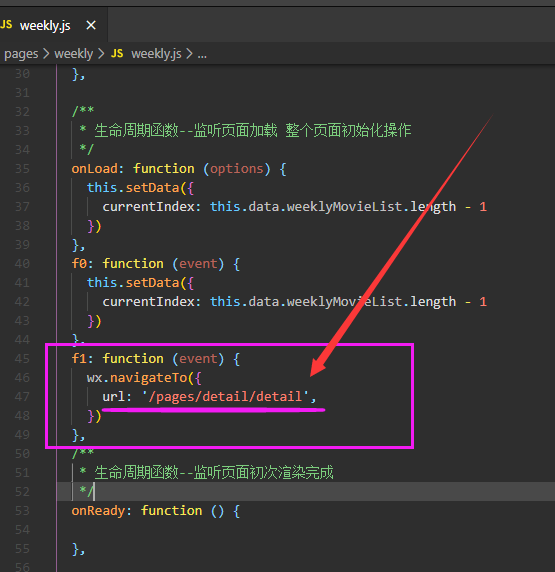
Task: Click the comment text on line 33
Action: point(253,130)
